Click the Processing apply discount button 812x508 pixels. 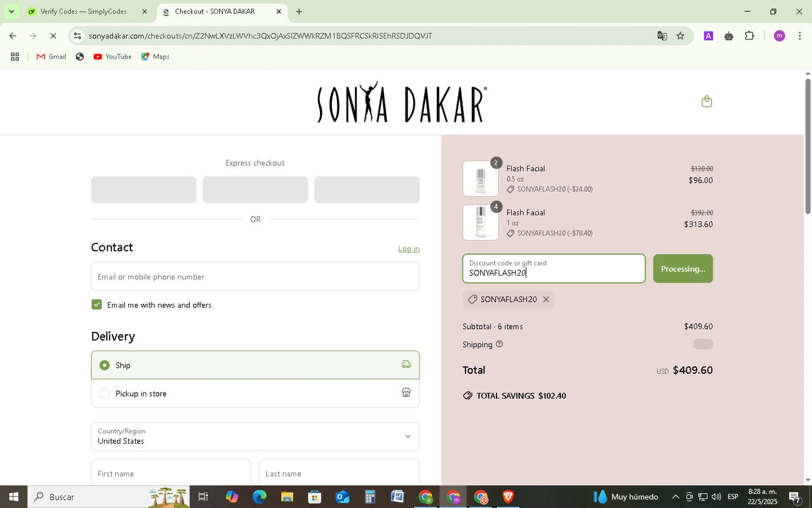683,269
